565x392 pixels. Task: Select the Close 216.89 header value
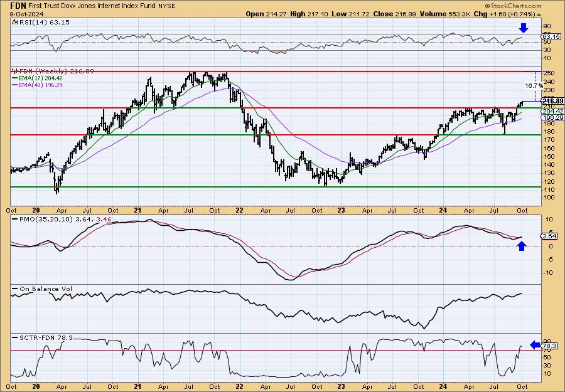click(x=395, y=14)
